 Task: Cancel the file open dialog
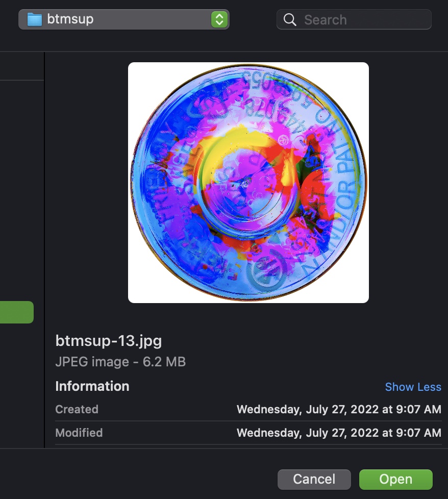314,479
